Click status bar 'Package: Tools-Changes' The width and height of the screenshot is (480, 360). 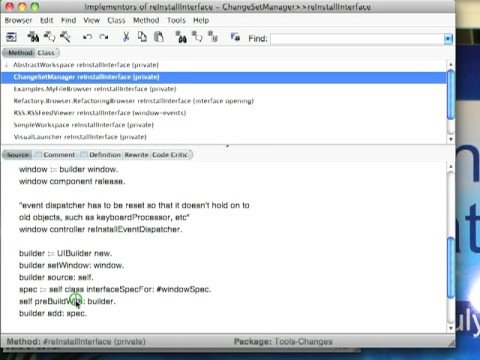click(x=283, y=342)
